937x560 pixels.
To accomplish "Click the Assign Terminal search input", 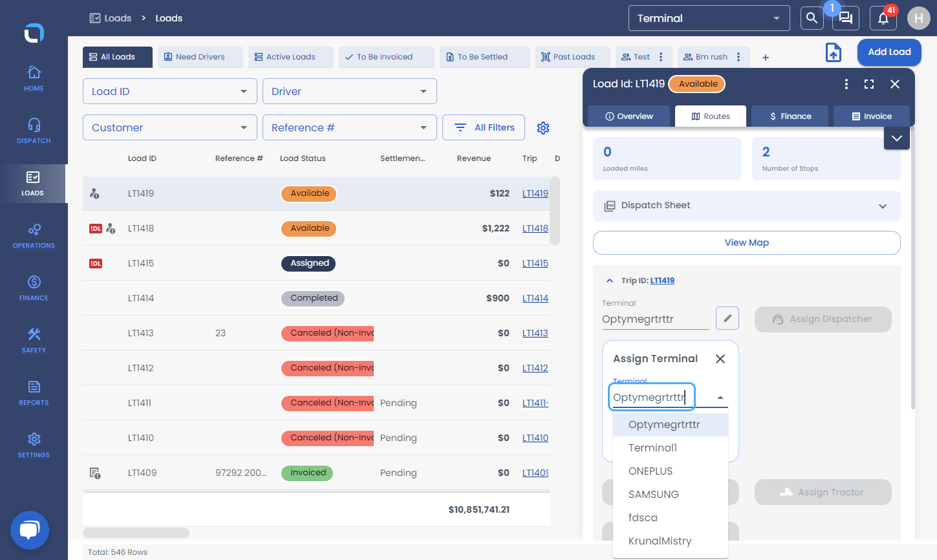I will [x=652, y=397].
